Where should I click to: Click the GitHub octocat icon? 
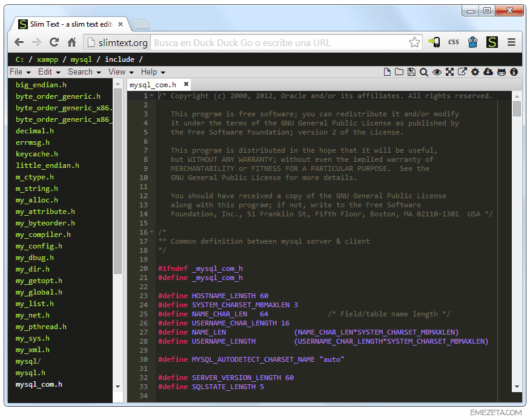click(502, 72)
